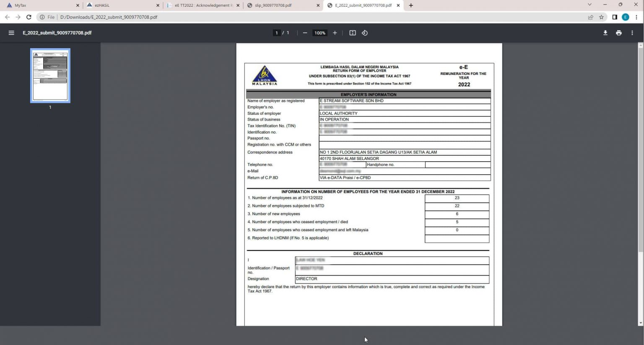Reload the current page
Screen dimensions: 644x345
(29, 17)
